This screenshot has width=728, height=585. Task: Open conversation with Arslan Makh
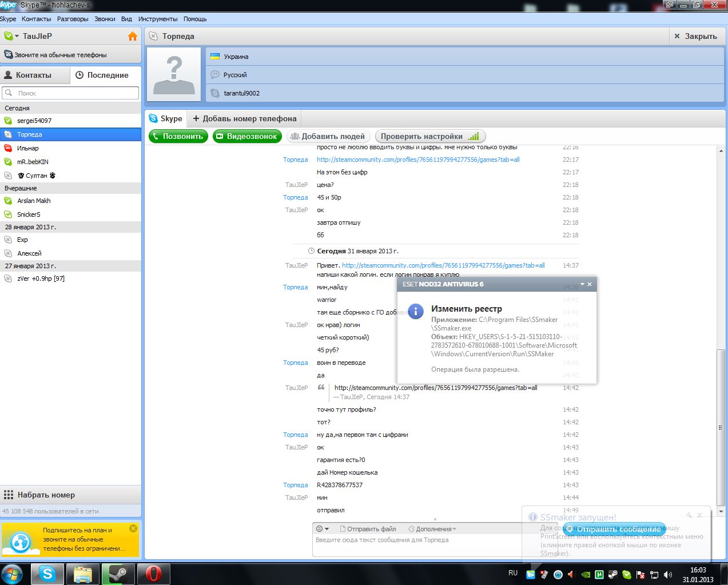tap(71, 201)
